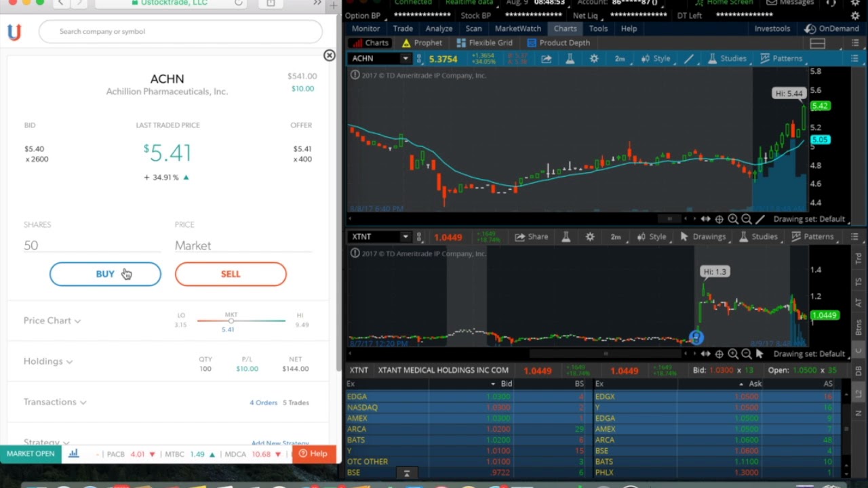
Task: Click the crosshair icon under XTNT chart
Action: pyautogui.click(x=719, y=354)
